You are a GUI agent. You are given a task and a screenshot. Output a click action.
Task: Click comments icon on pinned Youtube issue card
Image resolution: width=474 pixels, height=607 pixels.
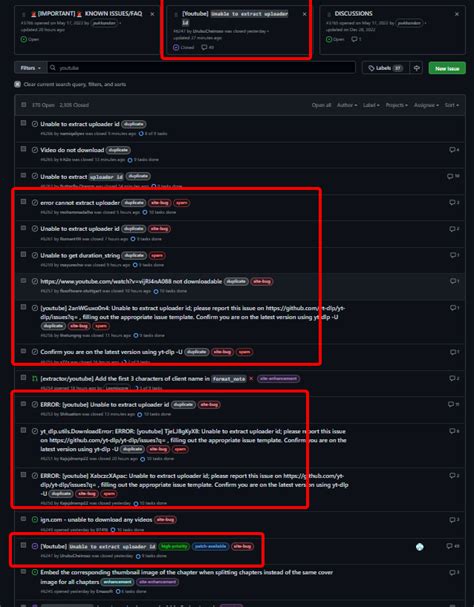tap(204, 47)
